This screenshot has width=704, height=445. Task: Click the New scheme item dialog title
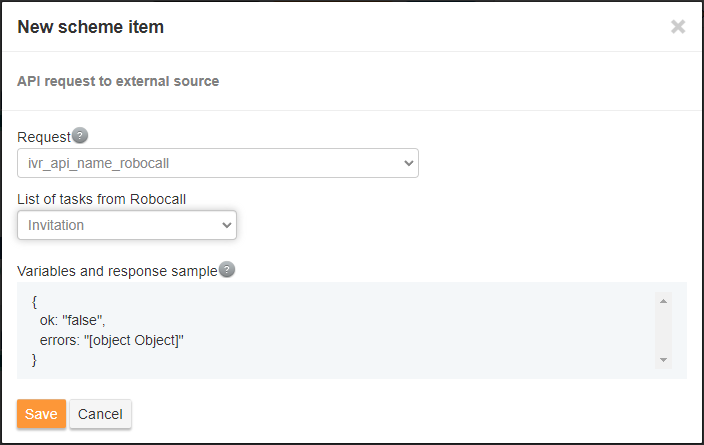click(91, 27)
